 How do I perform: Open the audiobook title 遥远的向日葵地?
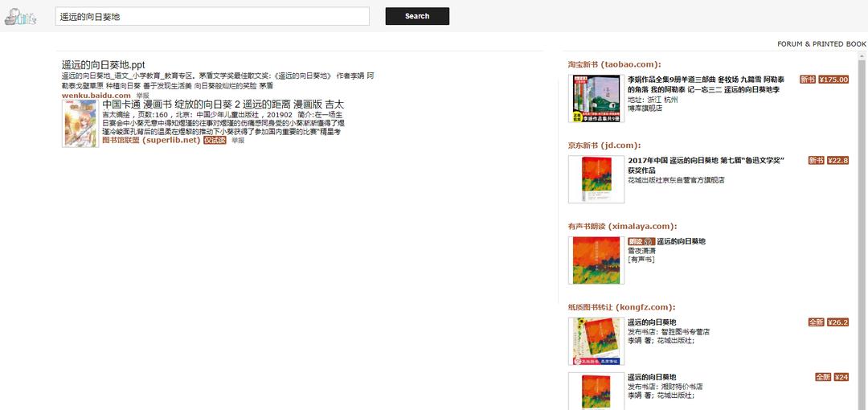(681, 241)
